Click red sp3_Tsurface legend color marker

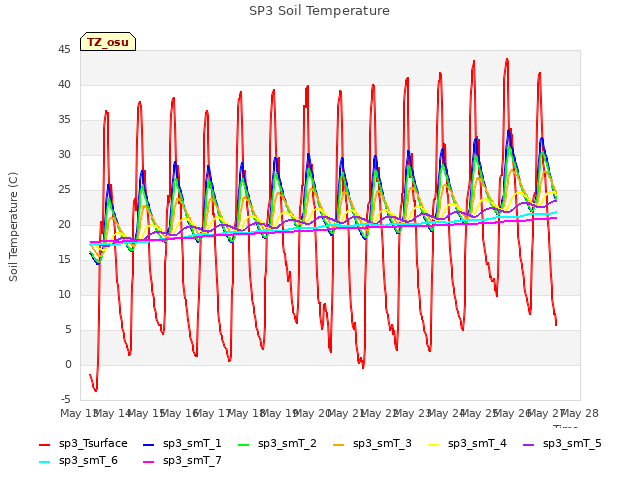point(44,444)
